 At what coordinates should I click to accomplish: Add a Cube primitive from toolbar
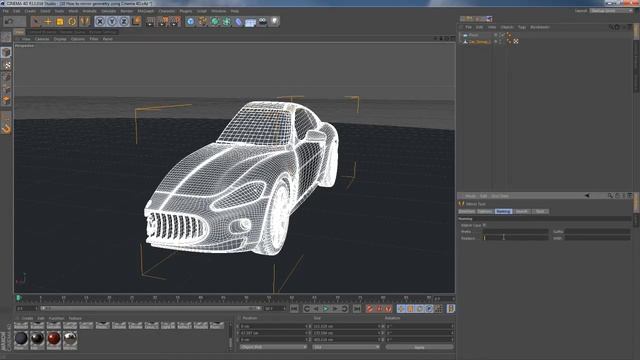[x=191, y=21]
